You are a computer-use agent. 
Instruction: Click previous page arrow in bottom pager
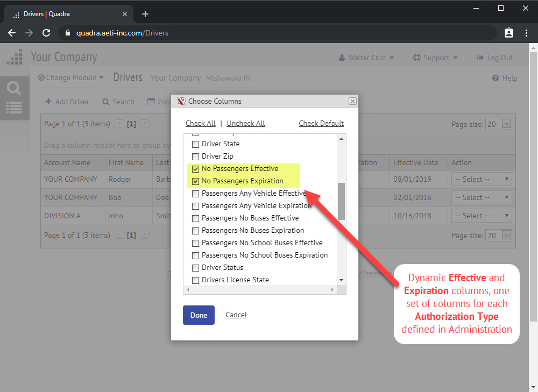pyautogui.click(x=119, y=235)
